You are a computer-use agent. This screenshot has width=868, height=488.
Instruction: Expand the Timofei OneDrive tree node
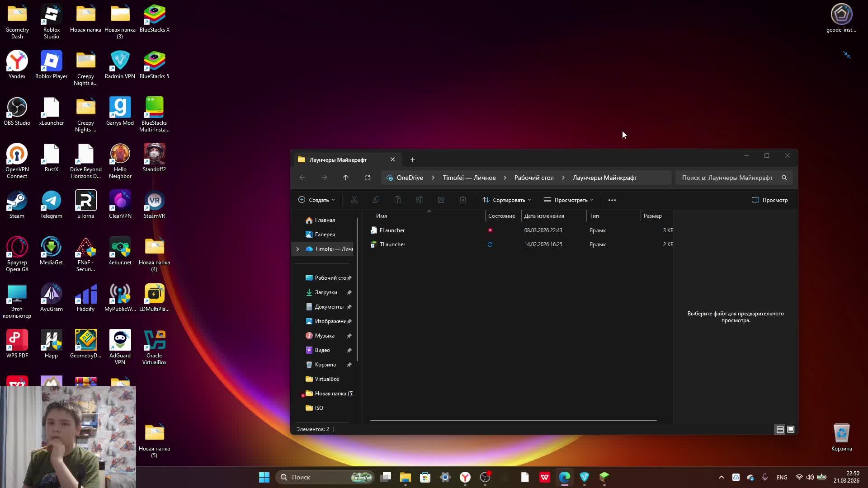[x=297, y=249]
